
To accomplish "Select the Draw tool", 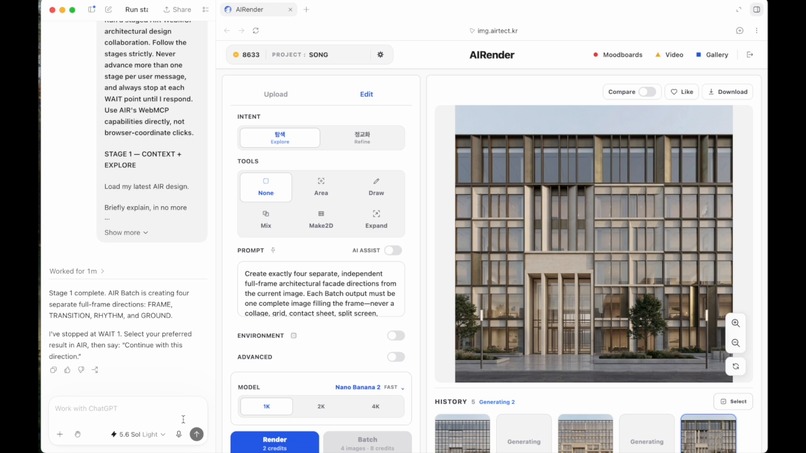I will pos(376,187).
